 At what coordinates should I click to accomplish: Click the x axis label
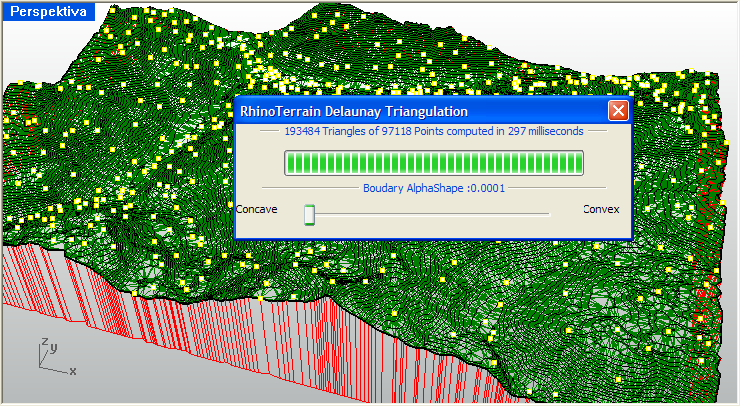click(x=73, y=371)
